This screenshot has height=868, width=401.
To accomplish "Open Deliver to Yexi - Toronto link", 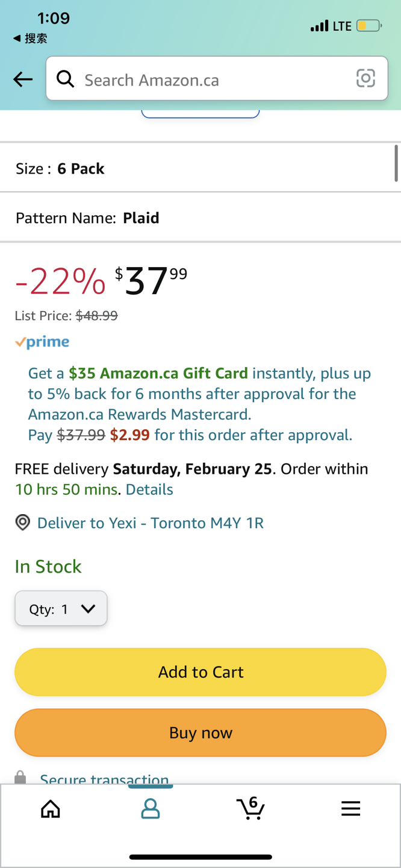I will pyautogui.click(x=151, y=523).
